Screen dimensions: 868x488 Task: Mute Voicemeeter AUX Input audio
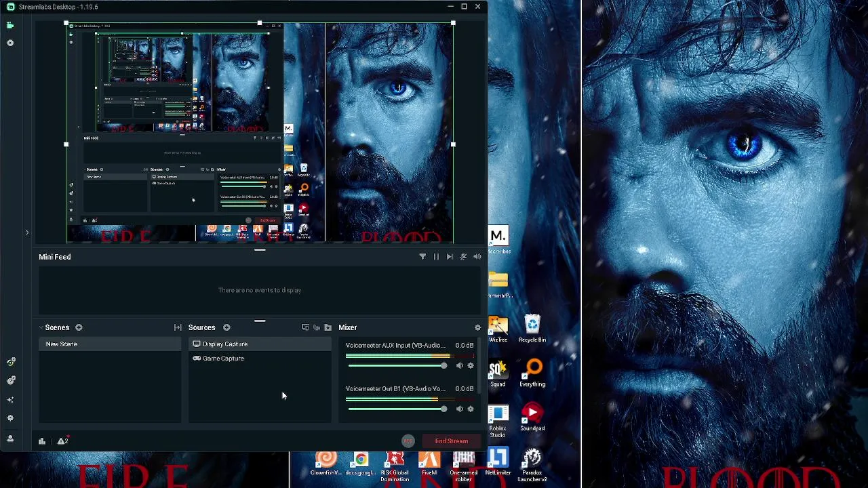(460, 366)
